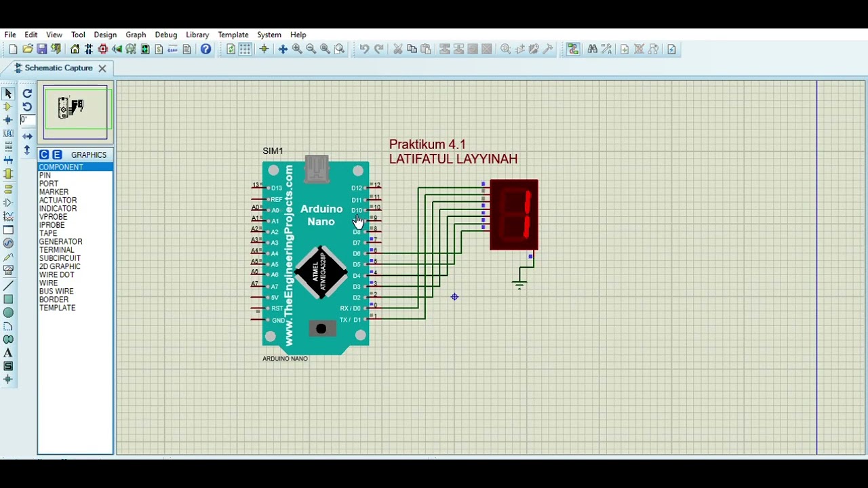Open PCB Layout from the toolbar
The width and height of the screenshot is (868, 488).
103,49
